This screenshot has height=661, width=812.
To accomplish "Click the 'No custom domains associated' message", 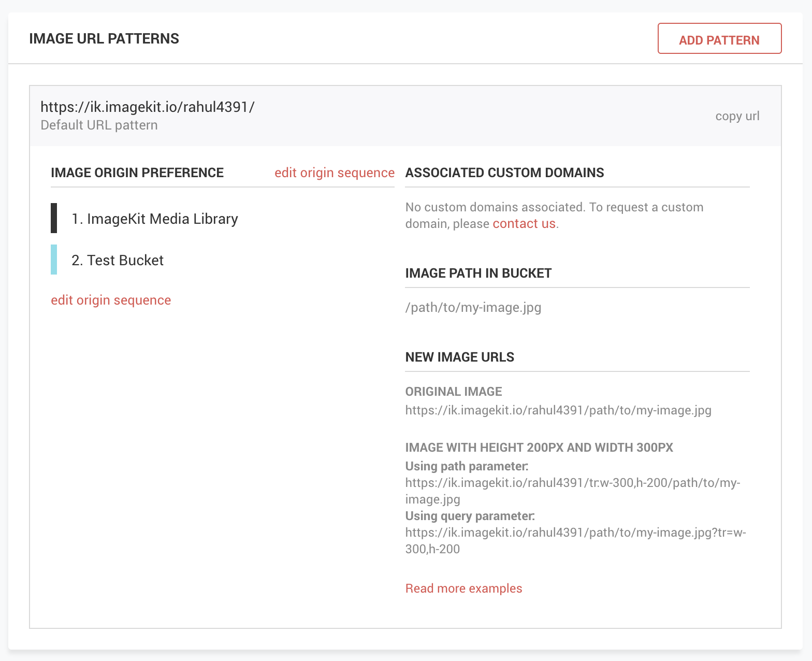I will [x=555, y=215].
